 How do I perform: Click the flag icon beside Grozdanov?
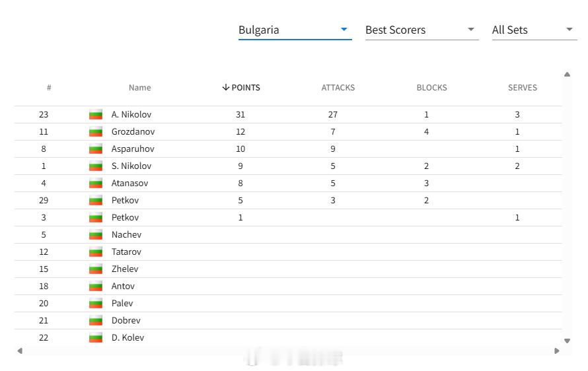96,132
